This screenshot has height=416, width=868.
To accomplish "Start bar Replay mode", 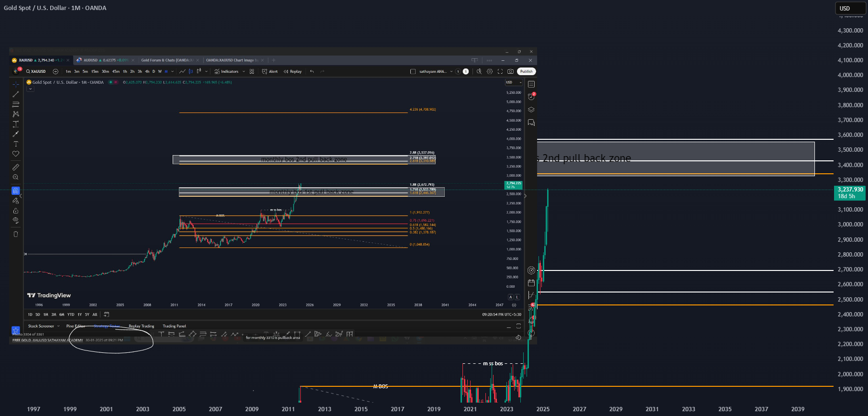I will [x=293, y=71].
